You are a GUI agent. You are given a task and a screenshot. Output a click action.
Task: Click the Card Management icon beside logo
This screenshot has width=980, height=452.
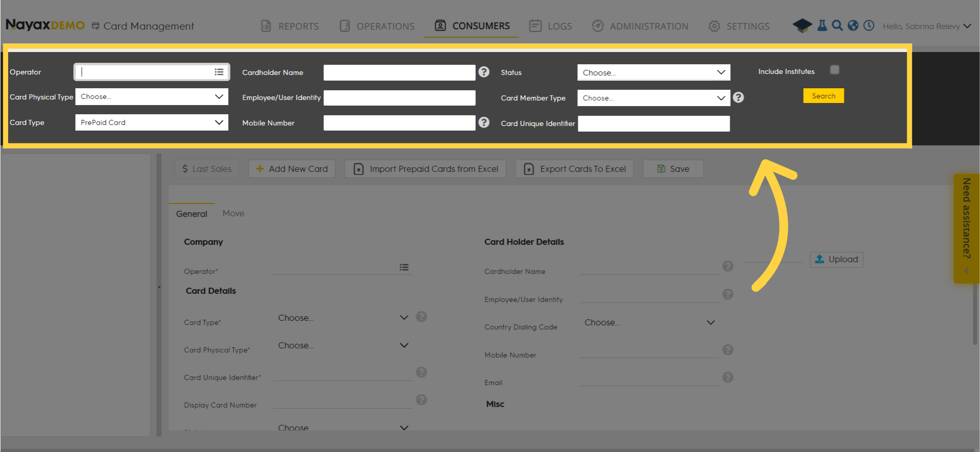coord(95,26)
